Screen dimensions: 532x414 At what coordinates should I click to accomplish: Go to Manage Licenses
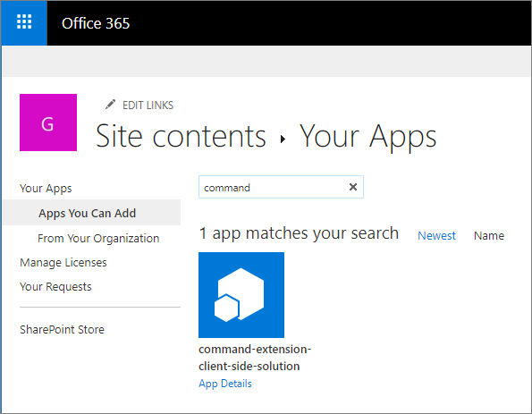click(x=63, y=262)
